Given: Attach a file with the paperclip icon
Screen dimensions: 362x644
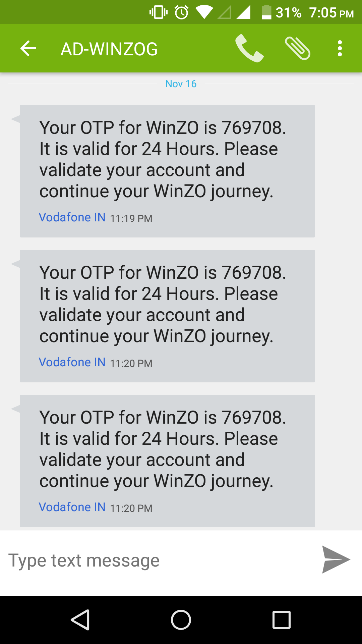Looking at the screenshot, I should tap(297, 49).
